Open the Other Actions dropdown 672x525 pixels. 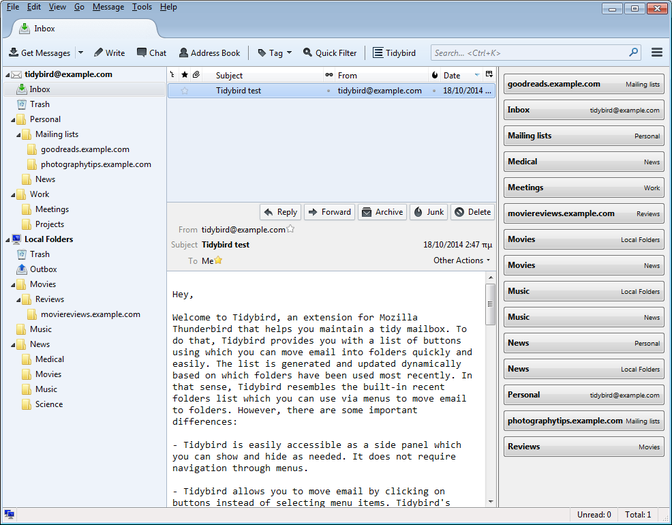462,260
